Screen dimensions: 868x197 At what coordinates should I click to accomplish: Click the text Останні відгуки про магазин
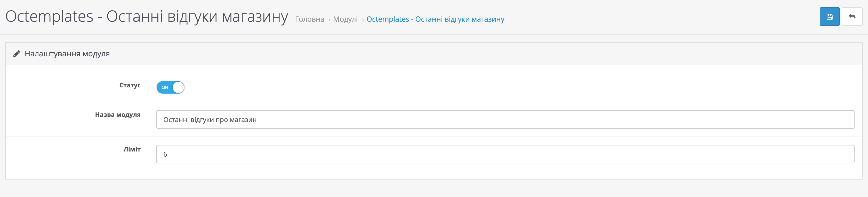pos(210,120)
